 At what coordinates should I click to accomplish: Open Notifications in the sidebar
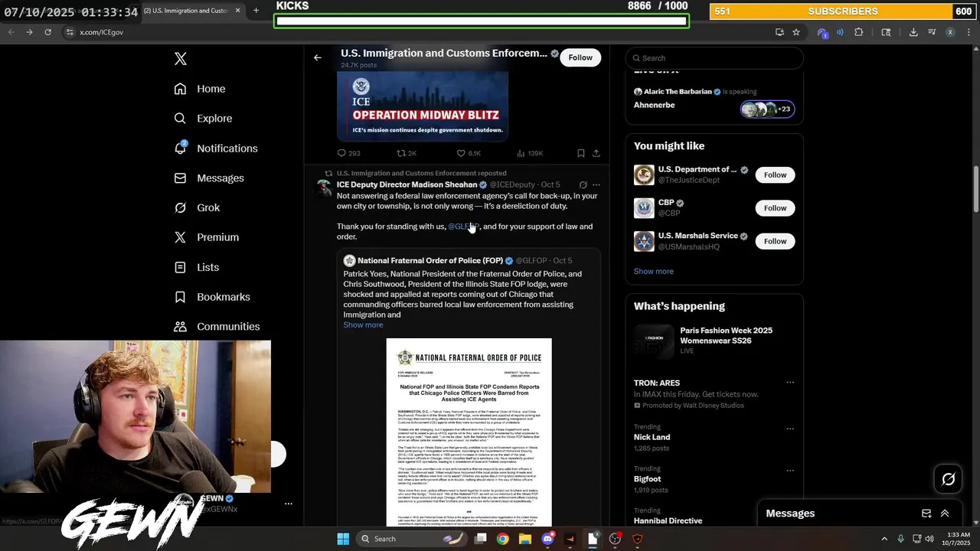point(216,148)
